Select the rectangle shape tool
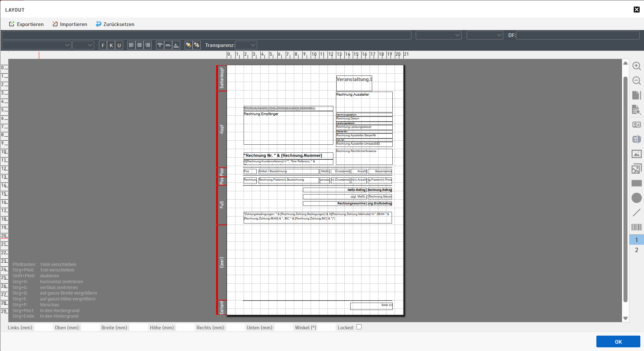This screenshot has width=644, height=351. [637, 183]
